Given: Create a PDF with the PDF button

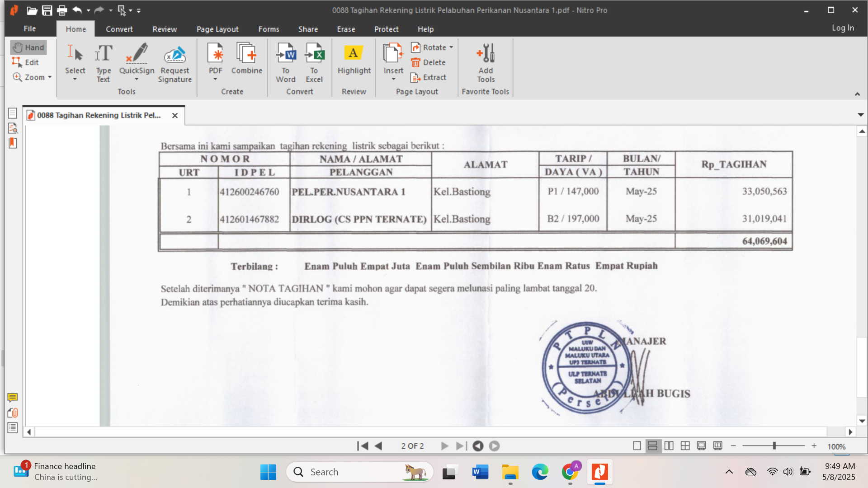Looking at the screenshot, I should click(x=215, y=62).
